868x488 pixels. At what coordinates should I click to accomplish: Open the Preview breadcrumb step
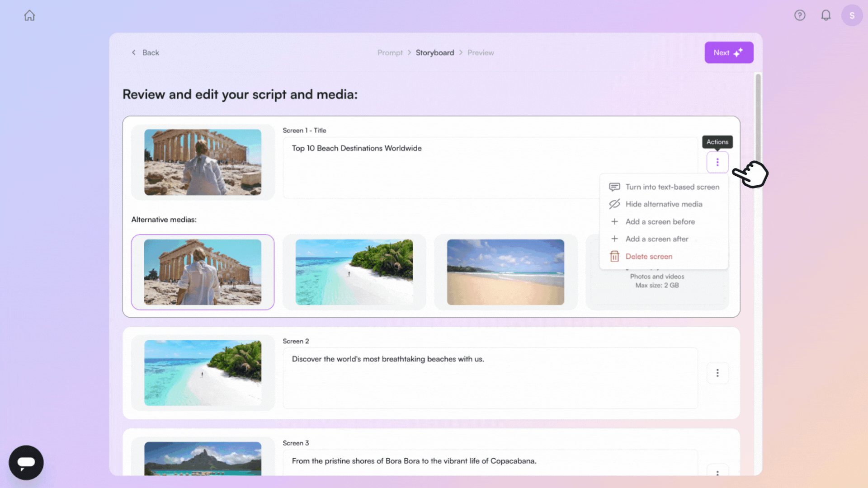[481, 52]
